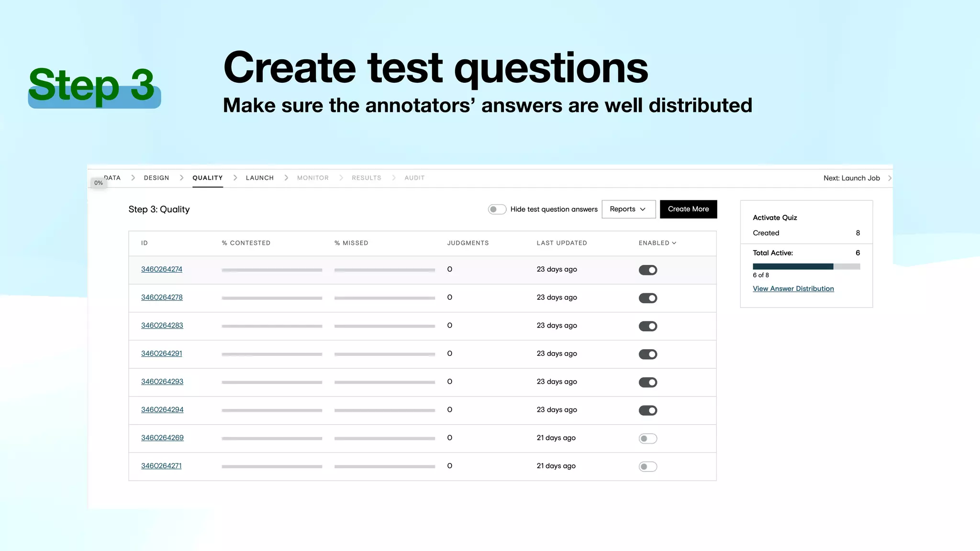Click breadcrumb arrow after Quality step
This screenshot has width=980, height=551.
[235, 178]
